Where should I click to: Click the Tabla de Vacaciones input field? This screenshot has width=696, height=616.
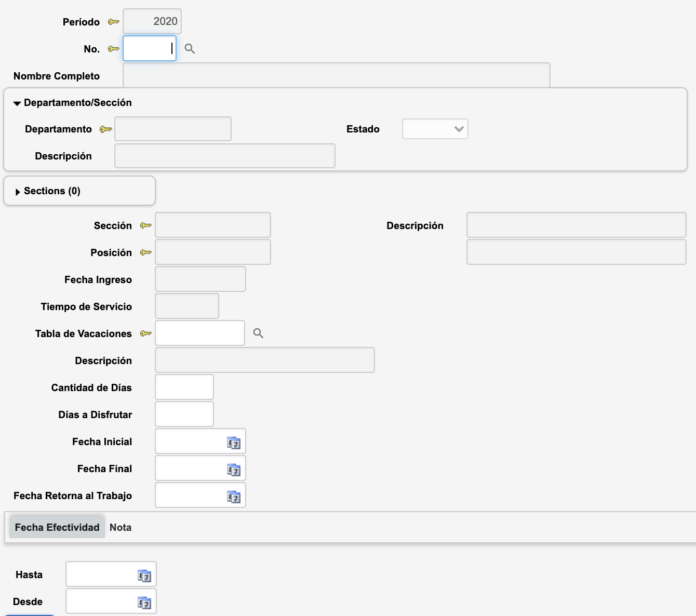(x=199, y=333)
